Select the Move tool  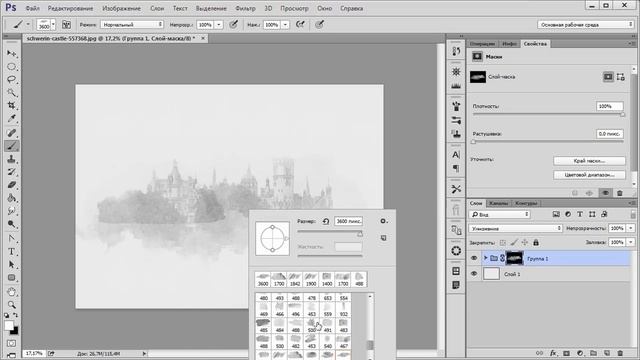pos(11,53)
